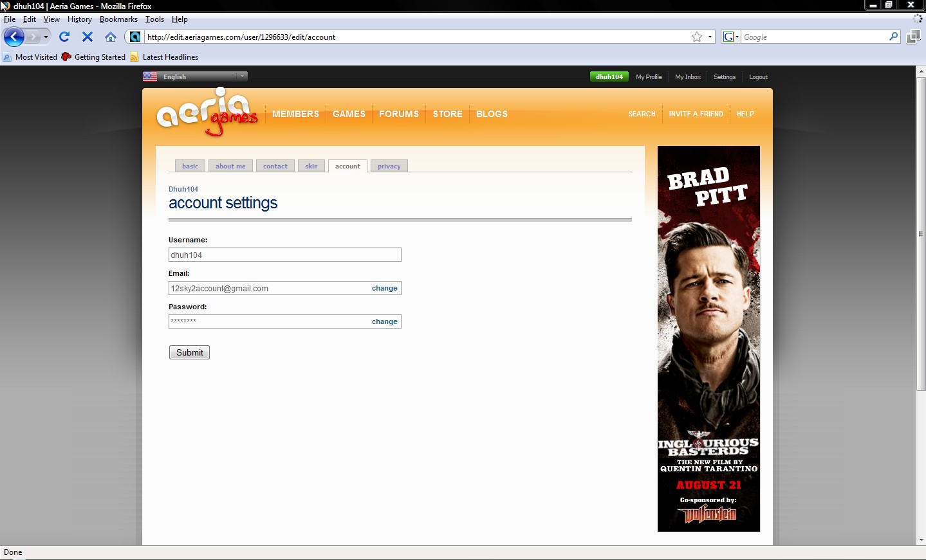Switch to the contact tab

click(x=275, y=166)
